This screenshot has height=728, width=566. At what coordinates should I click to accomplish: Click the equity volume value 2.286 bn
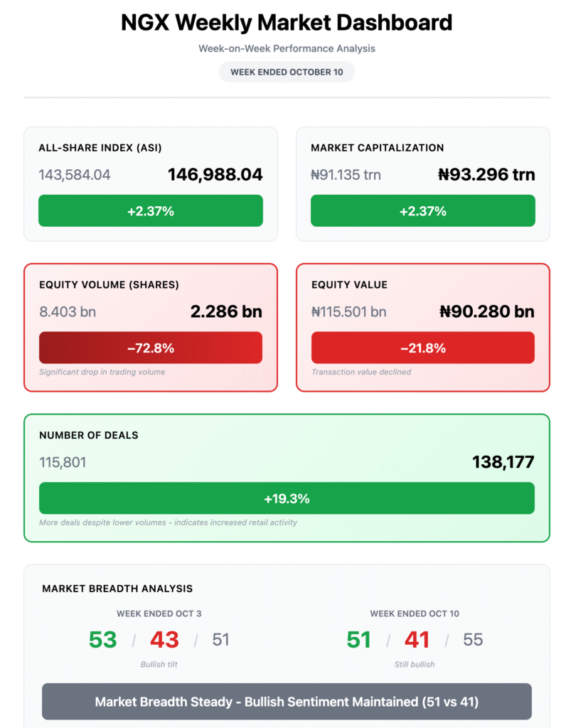pos(226,311)
